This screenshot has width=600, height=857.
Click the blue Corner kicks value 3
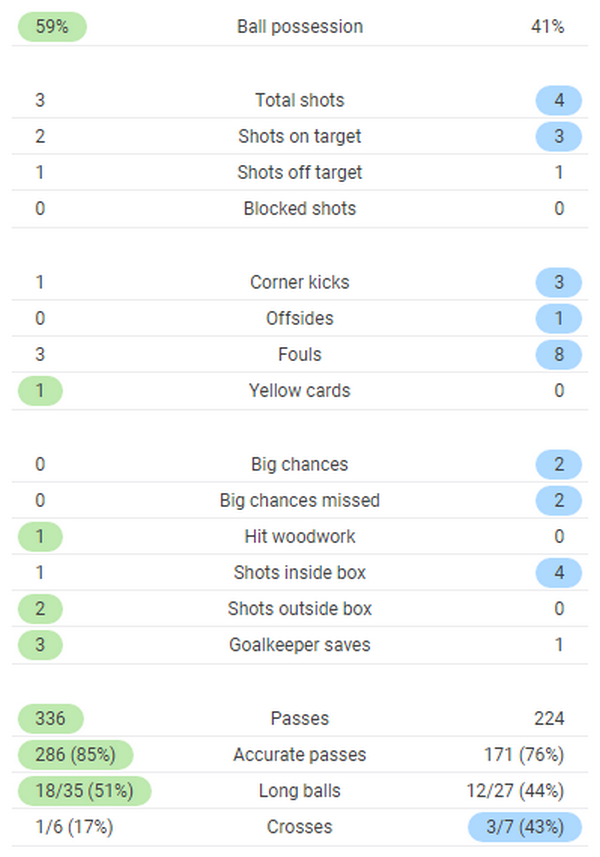coord(559,282)
